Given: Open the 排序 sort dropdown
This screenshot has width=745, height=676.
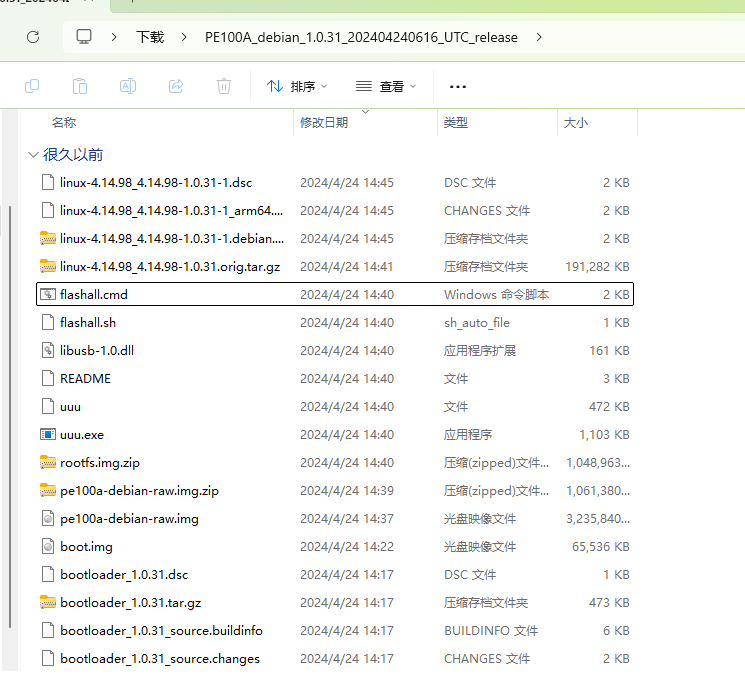Looking at the screenshot, I should (297, 86).
